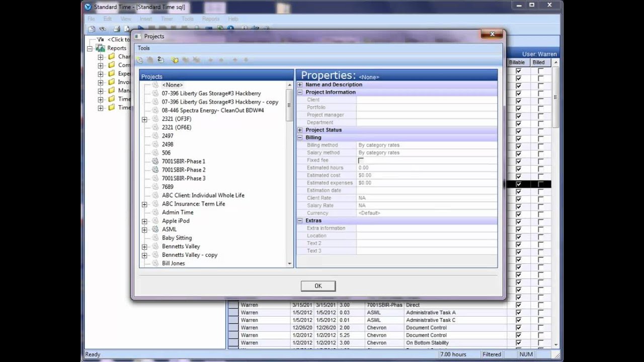Click the OK button
This screenshot has height=362, width=644.
pos(318,286)
